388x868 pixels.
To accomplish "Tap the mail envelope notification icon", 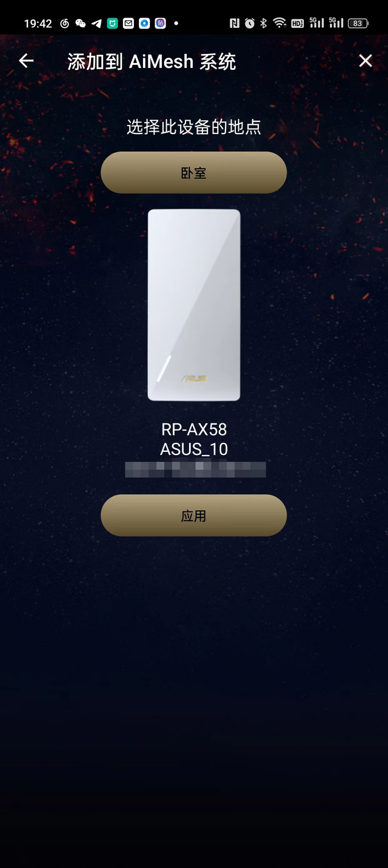I will coord(129,24).
